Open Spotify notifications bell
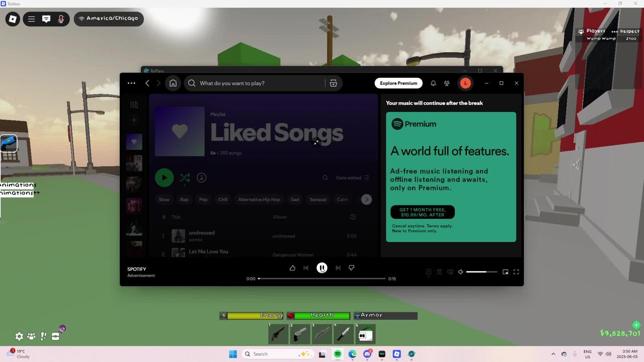 coord(433,83)
